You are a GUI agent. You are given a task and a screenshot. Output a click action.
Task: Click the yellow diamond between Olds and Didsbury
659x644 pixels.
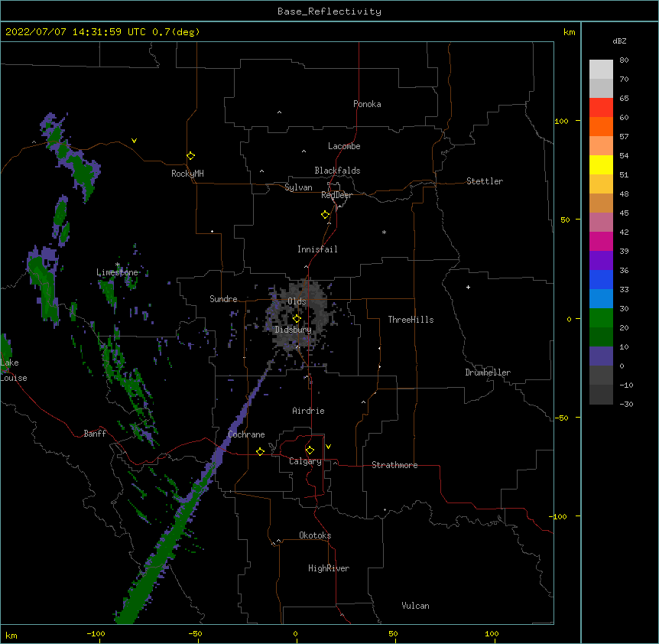(x=297, y=318)
